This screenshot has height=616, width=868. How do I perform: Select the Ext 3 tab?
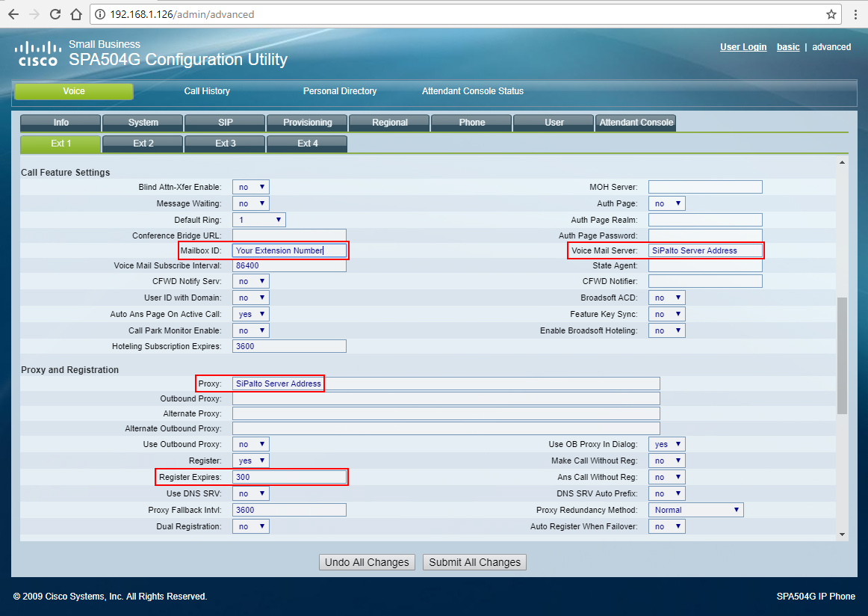tap(226, 144)
